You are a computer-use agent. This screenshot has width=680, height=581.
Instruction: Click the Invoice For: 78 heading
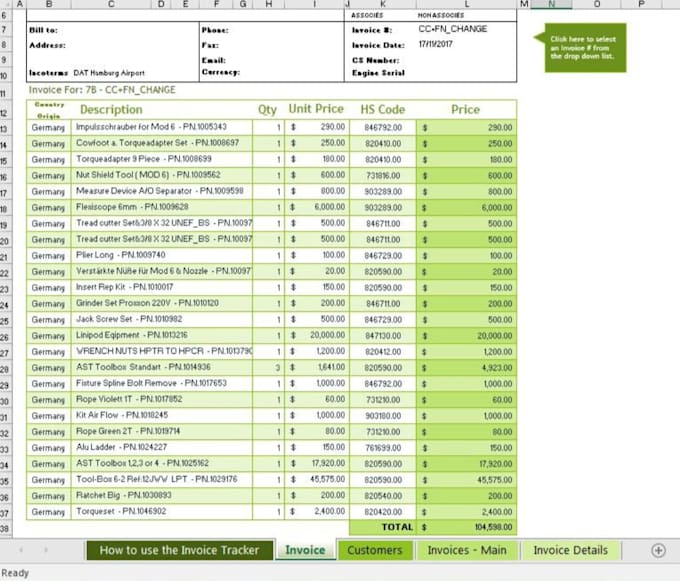pyautogui.click(x=102, y=90)
